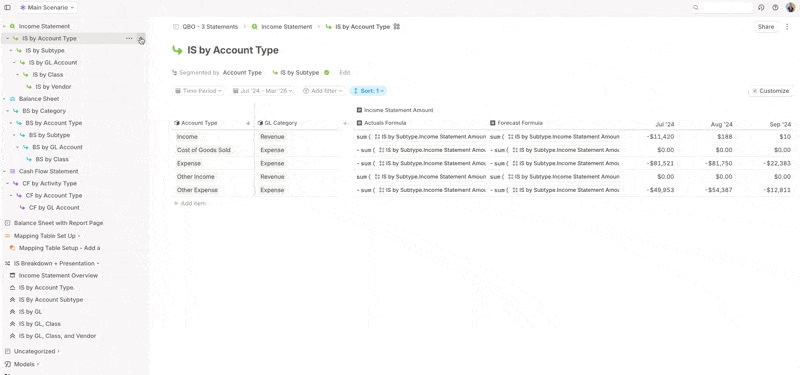Collapse the CF by Activity Type node
This screenshot has height=375, width=800.
pyautogui.click(x=8, y=184)
